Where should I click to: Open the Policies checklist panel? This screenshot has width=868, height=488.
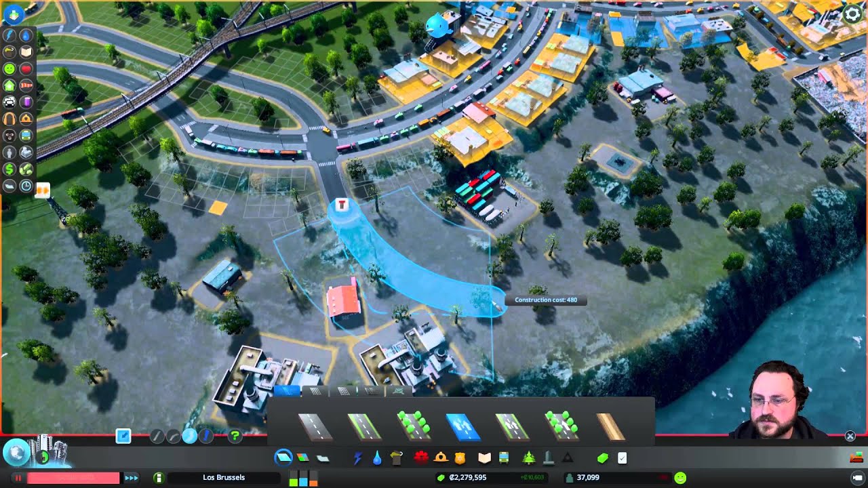(x=622, y=458)
